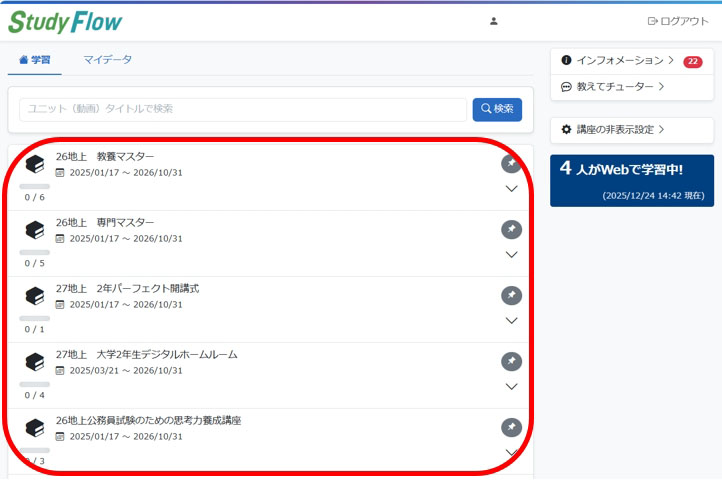Expand the 26地上 専門マスター course
Screen dimensions: 722x482
[x=511, y=254]
